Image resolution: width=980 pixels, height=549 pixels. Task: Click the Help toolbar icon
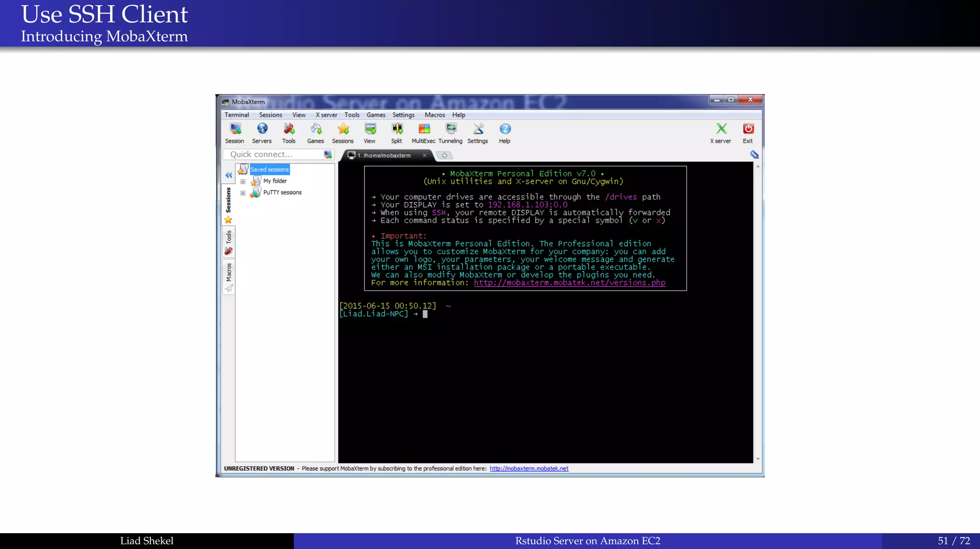click(x=505, y=133)
